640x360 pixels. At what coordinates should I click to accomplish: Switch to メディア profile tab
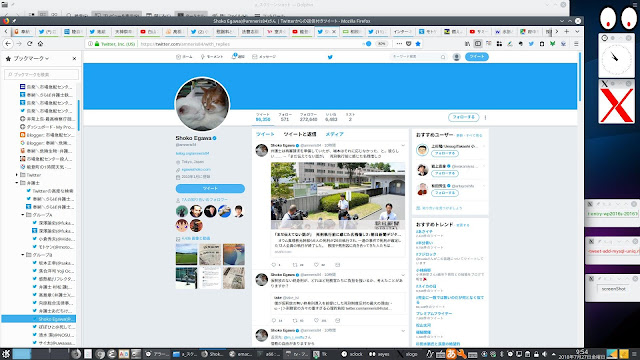point(334,134)
